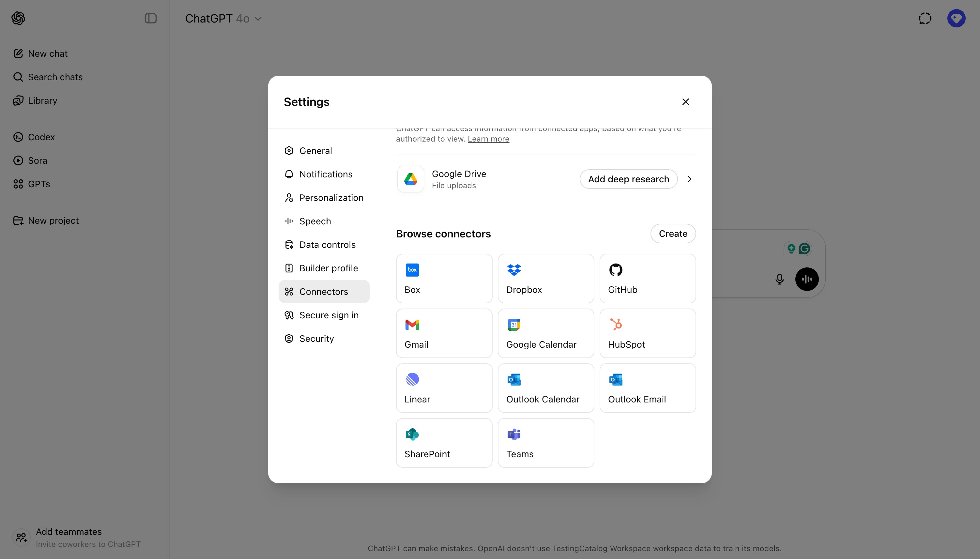Click the Create connector button
Viewport: 980px width, 559px height.
[x=673, y=234]
